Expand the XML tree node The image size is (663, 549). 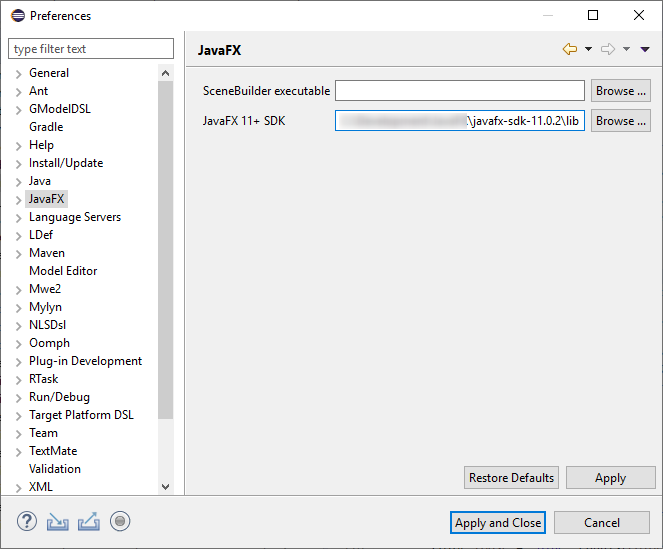tap(18, 488)
